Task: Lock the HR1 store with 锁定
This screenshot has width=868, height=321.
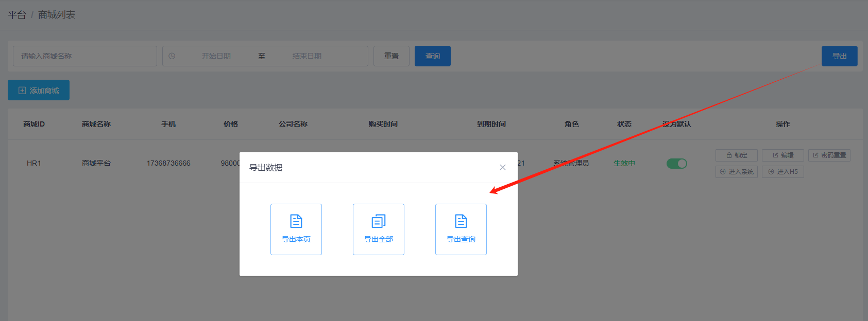Action: [x=736, y=155]
